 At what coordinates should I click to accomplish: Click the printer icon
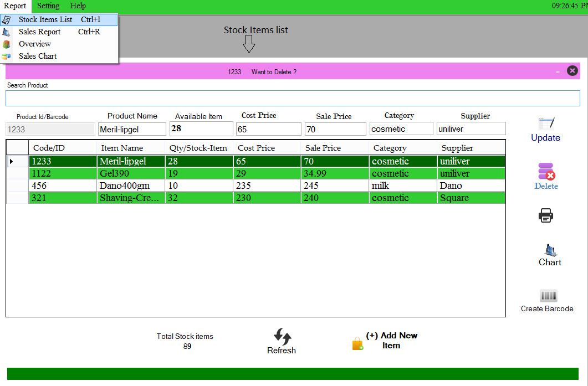(546, 215)
